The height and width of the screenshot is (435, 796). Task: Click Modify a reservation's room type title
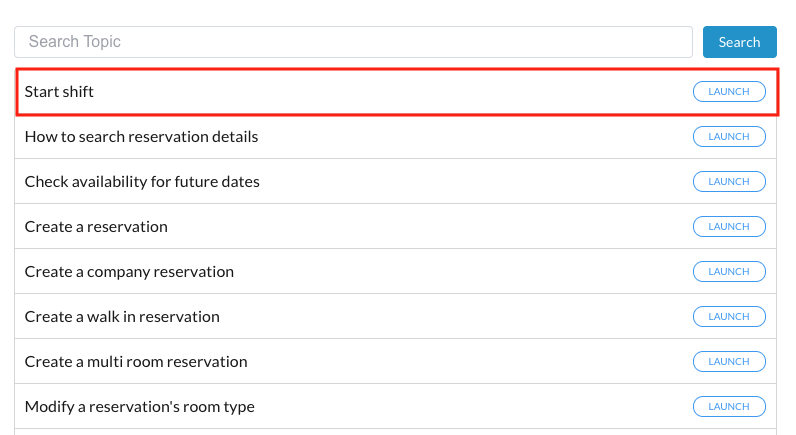click(x=139, y=407)
